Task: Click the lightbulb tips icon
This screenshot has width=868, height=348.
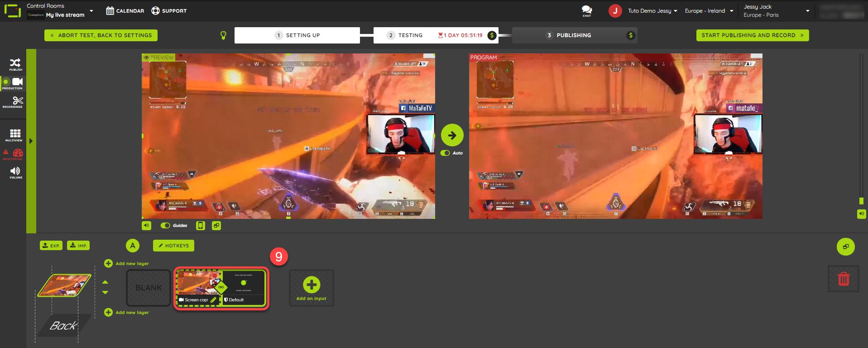Action: (223, 35)
